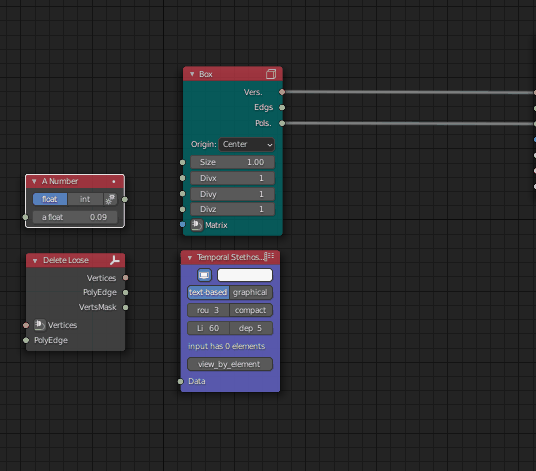Collapse the Box node with its triangle

[192, 74]
